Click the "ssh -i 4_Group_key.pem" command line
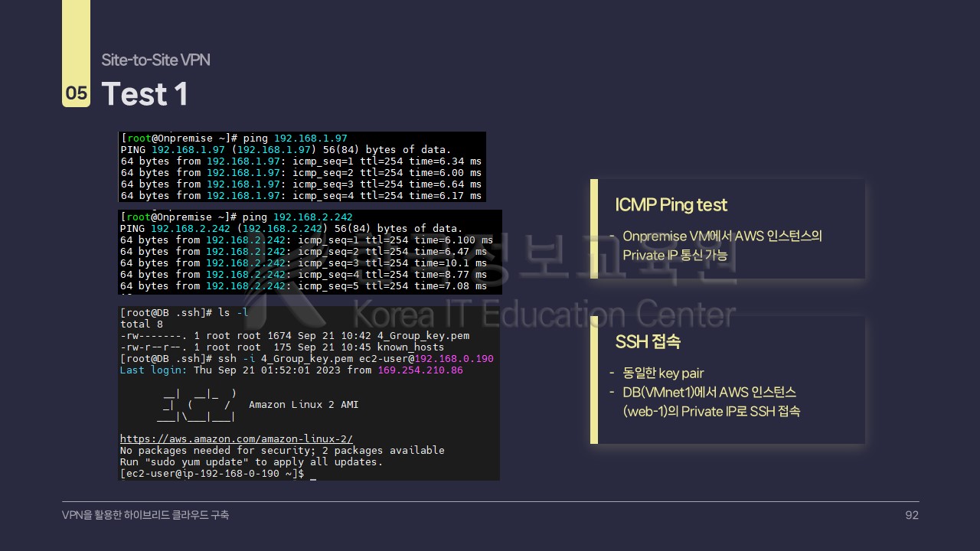Image resolution: width=980 pixels, height=551 pixels. coord(307,359)
